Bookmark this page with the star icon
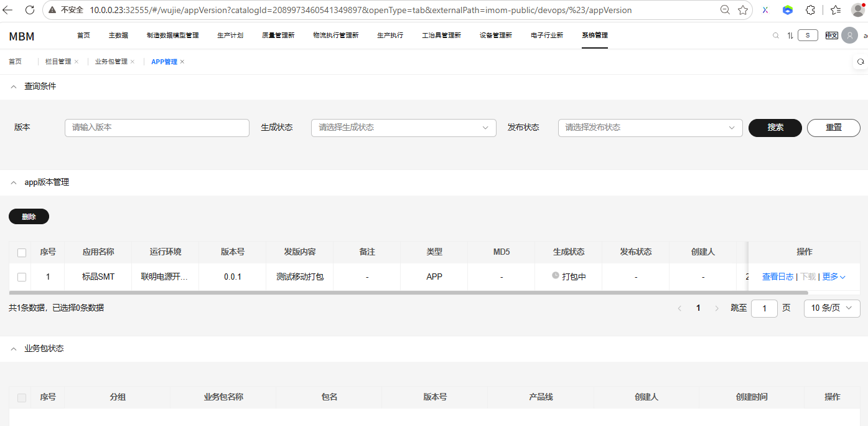Image resolution: width=868 pixels, height=426 pixels. point(743,10)
